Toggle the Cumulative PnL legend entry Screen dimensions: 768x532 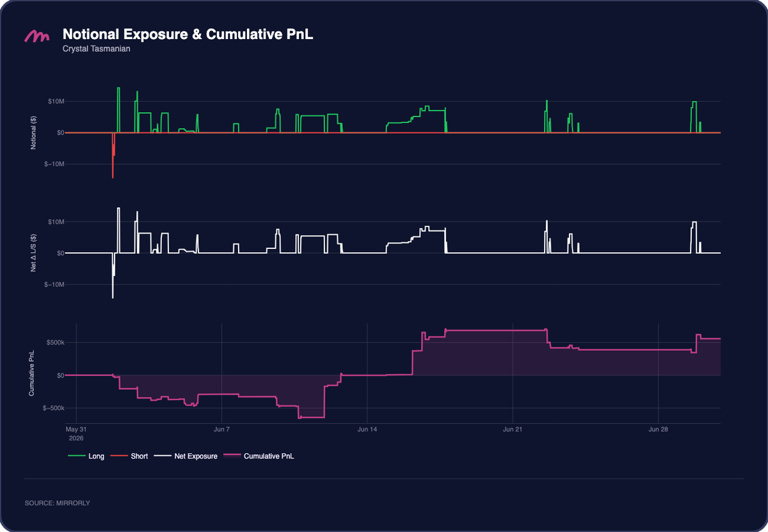pyautogui.click(x=259, y=456)
